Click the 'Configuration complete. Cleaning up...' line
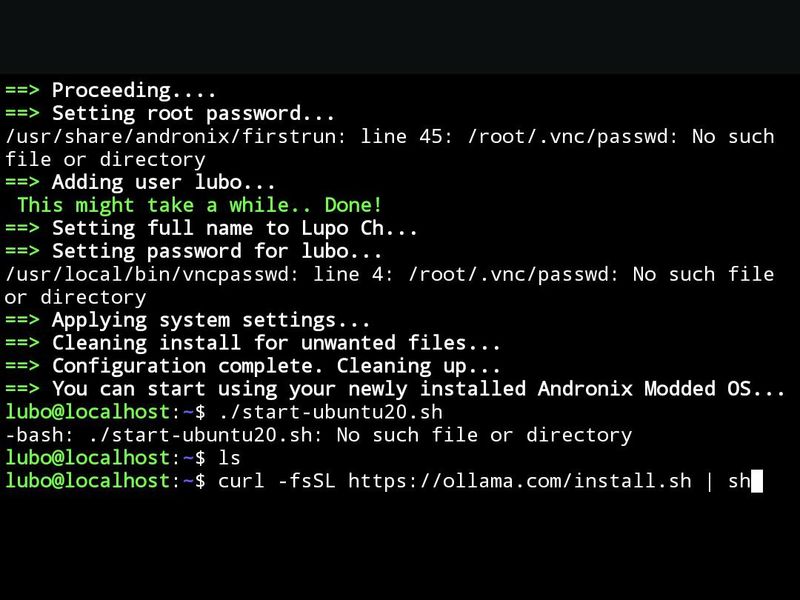This screenshot has height=600, width=800. pos(275,366)
